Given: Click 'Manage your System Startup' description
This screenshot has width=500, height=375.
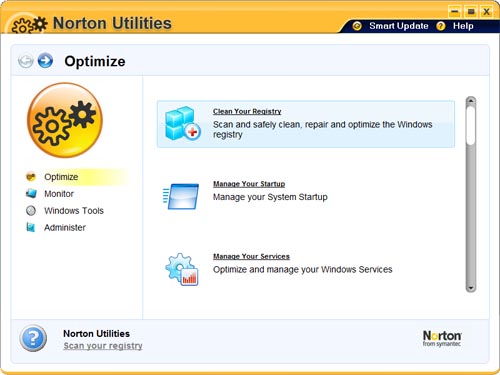Looking at the screenshot, I should point(270,197).
